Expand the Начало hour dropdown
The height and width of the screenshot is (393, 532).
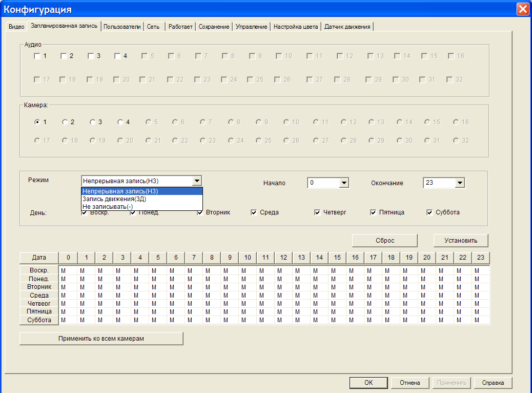click(344, 183)
